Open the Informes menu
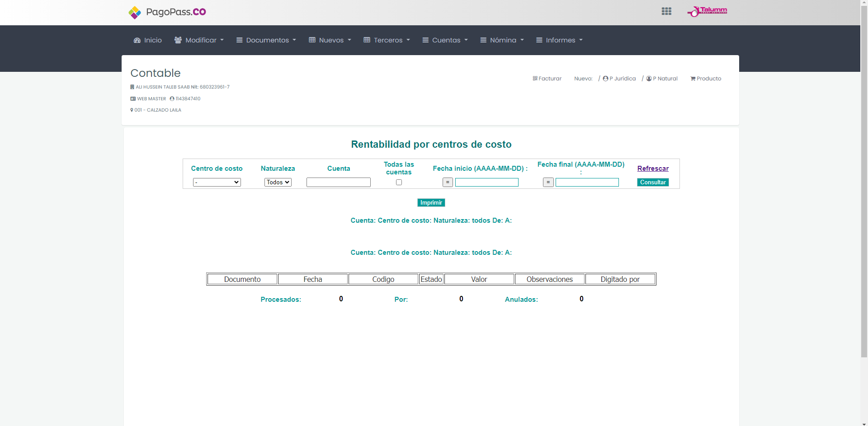 [x=559, y=40]
